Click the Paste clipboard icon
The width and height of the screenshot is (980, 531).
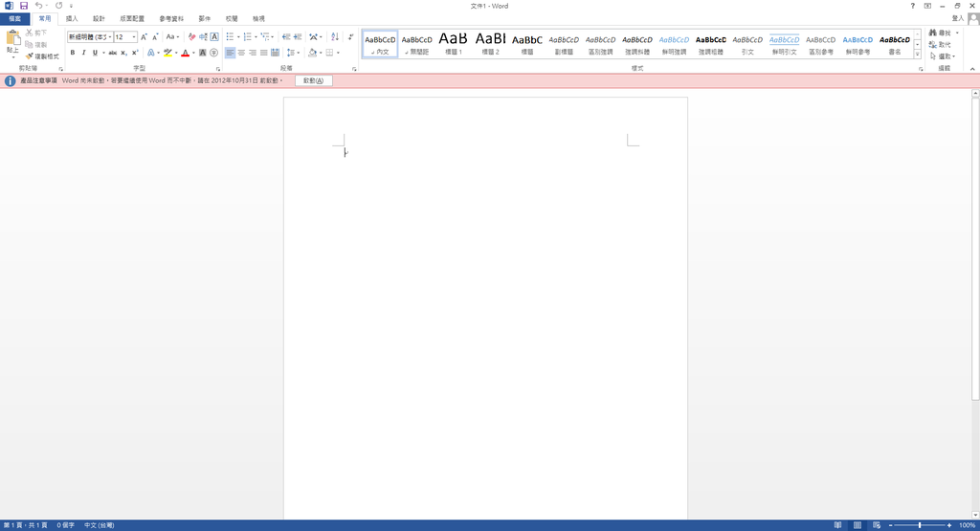coord(12,38)
